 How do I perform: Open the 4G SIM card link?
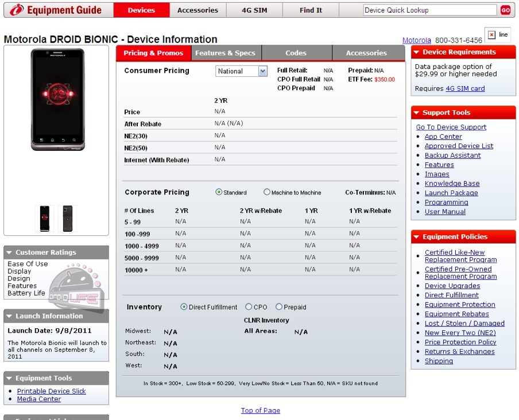click(x=465, y=88)
